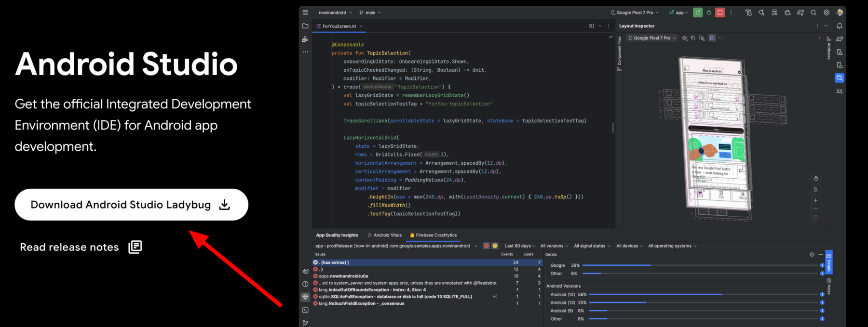Viewport: 868px width, 327px height.
Task: Click the green Rerun app button
Action: [x=698, y=13]
